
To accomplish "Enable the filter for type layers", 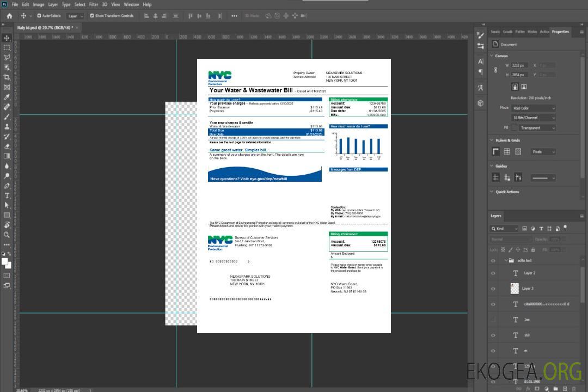I will [x=542, y=229].
